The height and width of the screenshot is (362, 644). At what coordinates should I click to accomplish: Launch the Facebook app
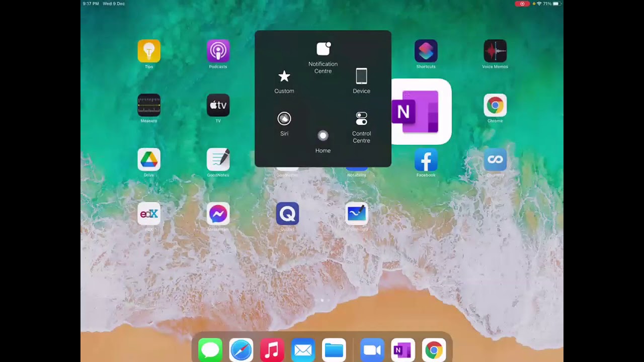click(426, 160)
